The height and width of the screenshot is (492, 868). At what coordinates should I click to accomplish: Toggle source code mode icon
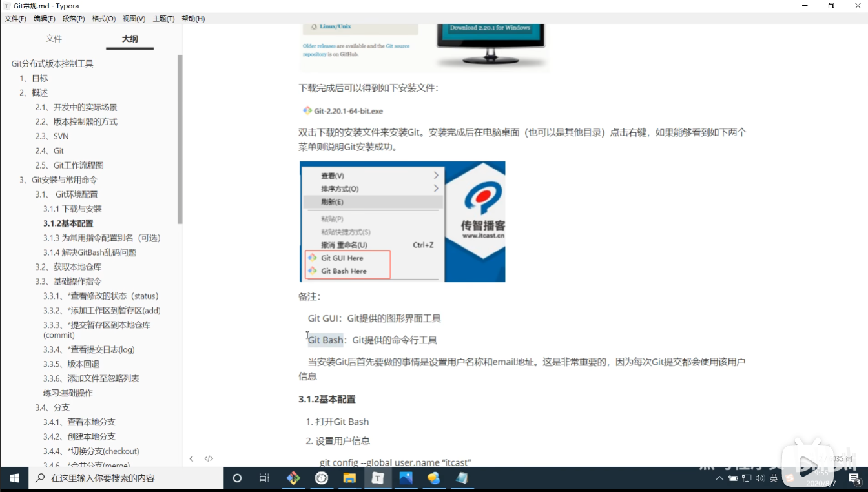click(209, 458)
